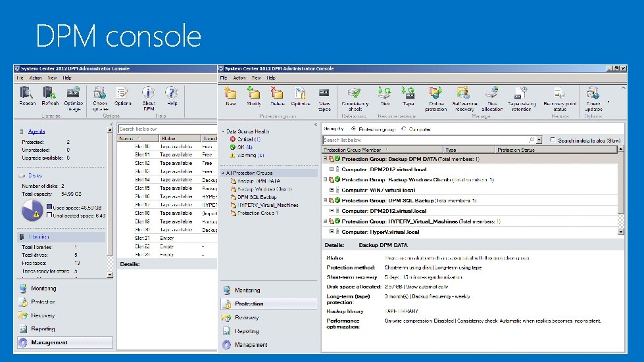The width and height of the screenshot is (644, 362).
Task: Open the search box dropdown arrow
Action: pyautogui.click(x=539, y=140)
